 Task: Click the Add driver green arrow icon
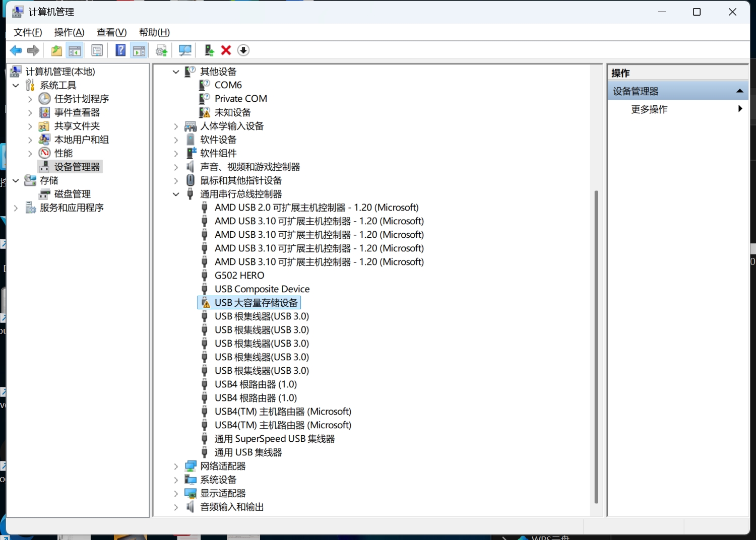pyautogui.click(x=209, y=50)
